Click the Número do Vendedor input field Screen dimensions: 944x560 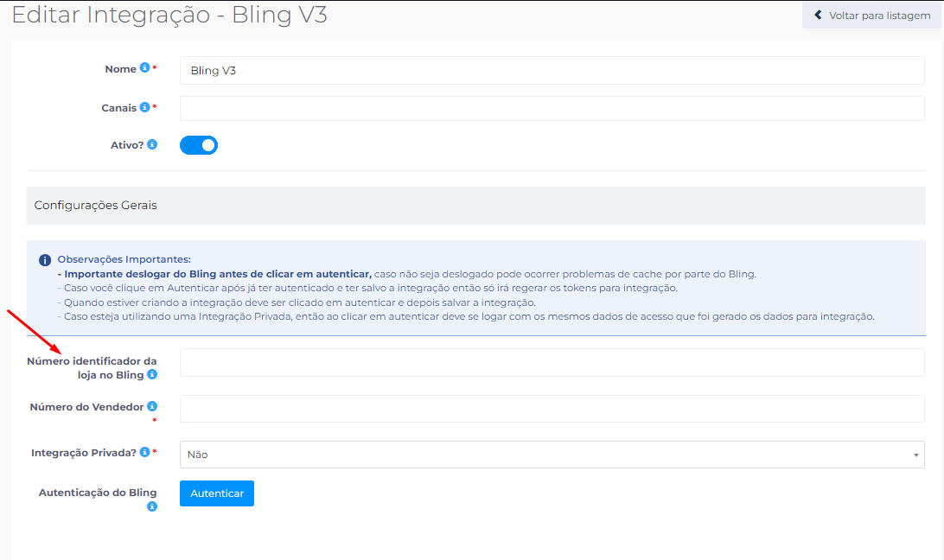[x=552, y=409]
